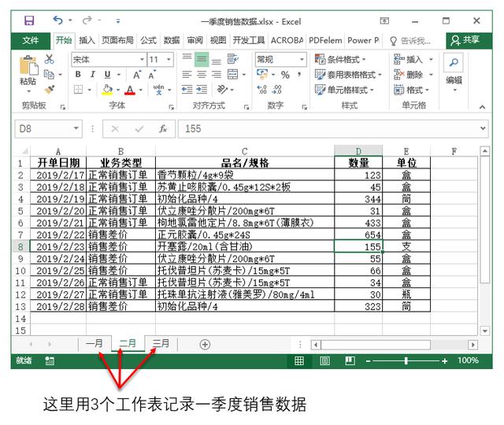Click the 删除 delete cells button
The image size is (504, 425).
coord(408,75)
